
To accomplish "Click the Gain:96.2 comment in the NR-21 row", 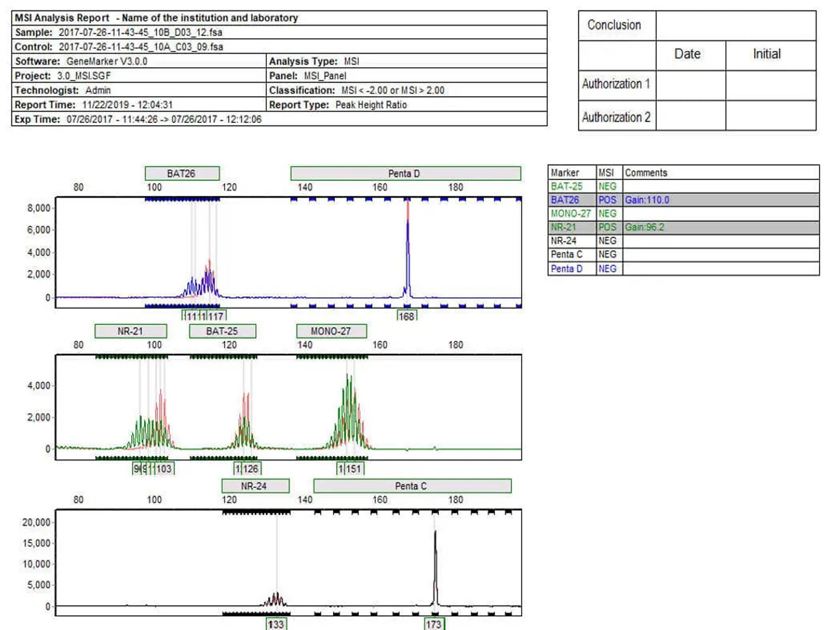I will [644, 227].
